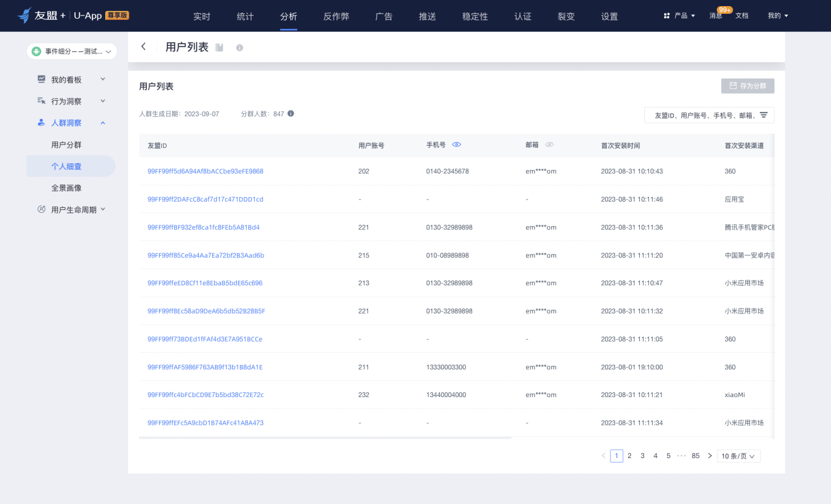The height and width of the screenshot is (504, 831).
Task: Go to page 5 of the list
Action: click(x=669, y=456)
